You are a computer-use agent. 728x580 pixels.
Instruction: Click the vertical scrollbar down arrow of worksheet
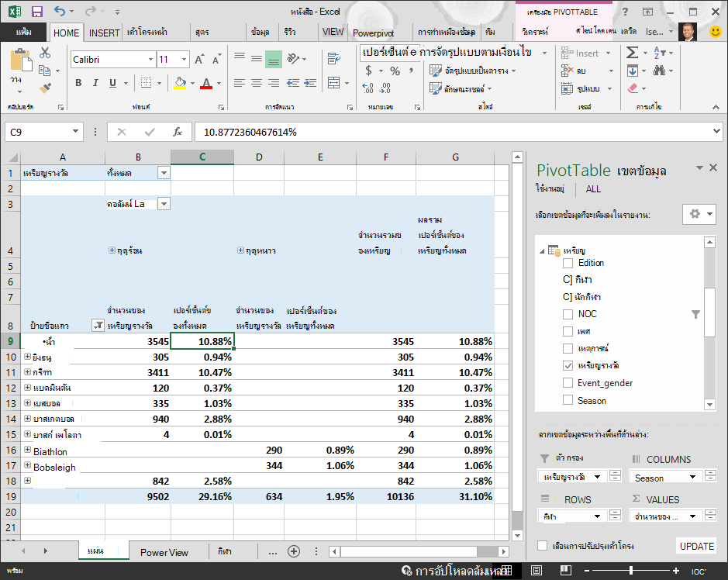(518, 536)
